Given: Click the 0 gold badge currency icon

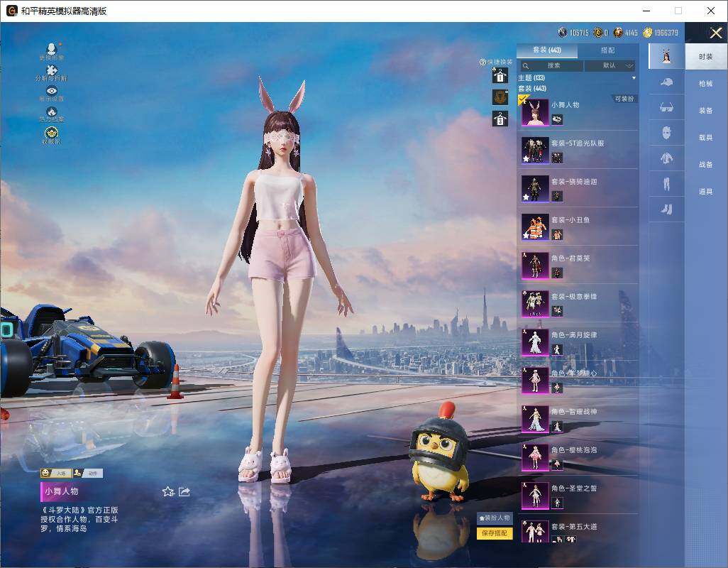Looking at the screenshot, I should [598, 32].
